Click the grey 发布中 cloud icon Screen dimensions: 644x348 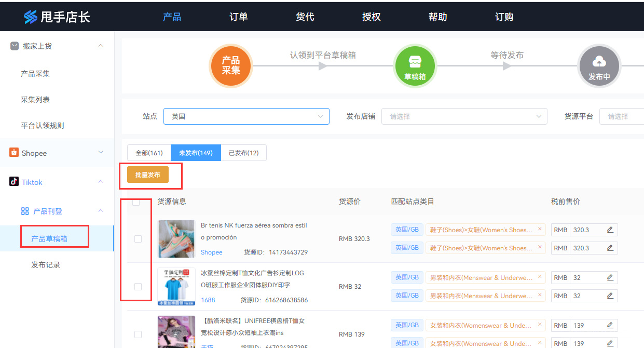(x=599, y=66)
